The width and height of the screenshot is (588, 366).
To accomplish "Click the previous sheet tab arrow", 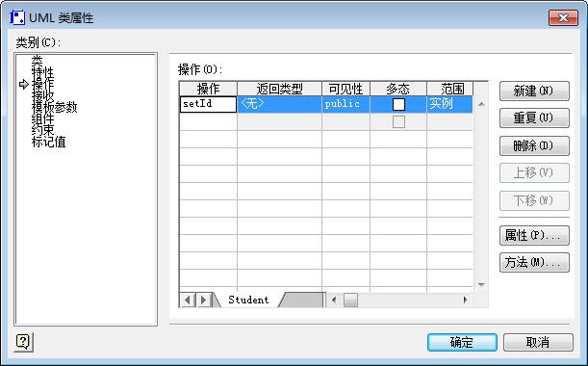I will tap(188, 300).
